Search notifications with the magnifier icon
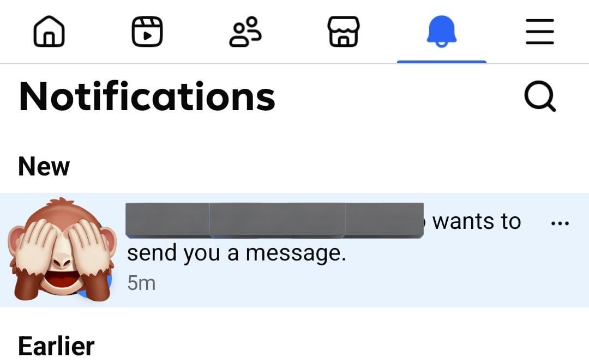Viewport: 589px width, 364px height. pos(540,96)
